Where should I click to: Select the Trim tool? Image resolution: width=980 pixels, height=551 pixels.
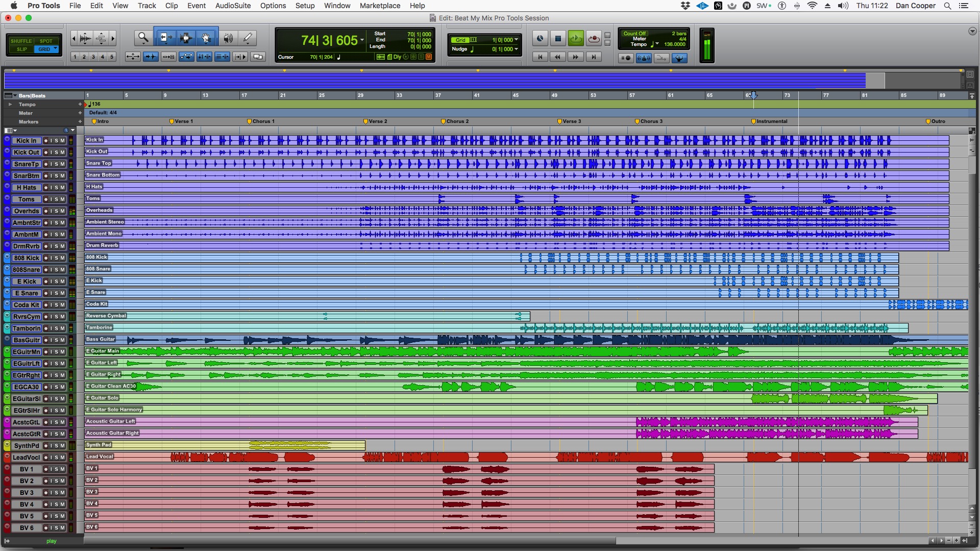[x=165, y=38]
